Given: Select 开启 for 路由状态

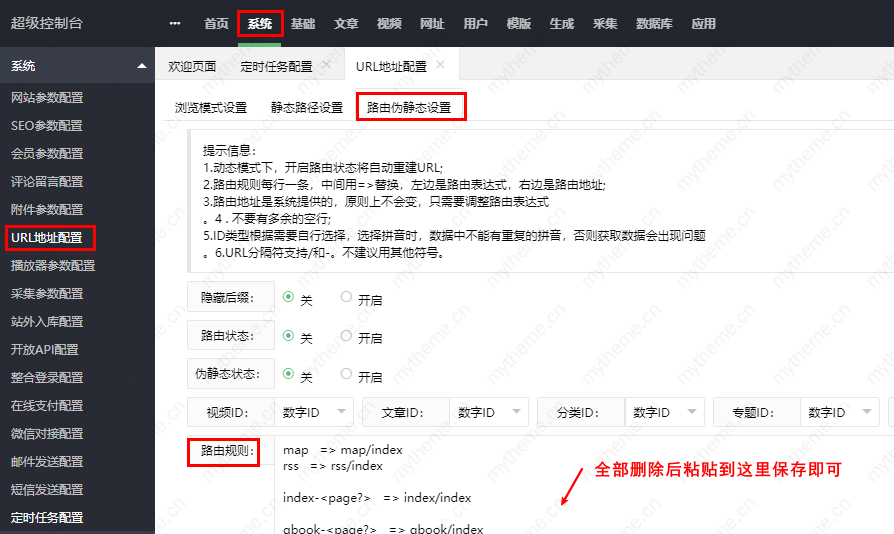Looking at the screenshot, I should point(347,335).
